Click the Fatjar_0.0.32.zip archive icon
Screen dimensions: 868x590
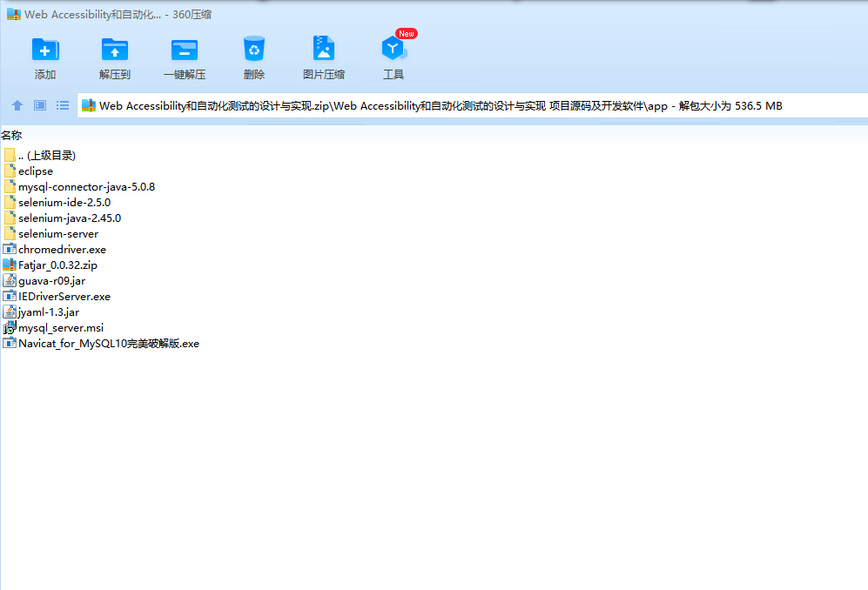coord(10,265)
